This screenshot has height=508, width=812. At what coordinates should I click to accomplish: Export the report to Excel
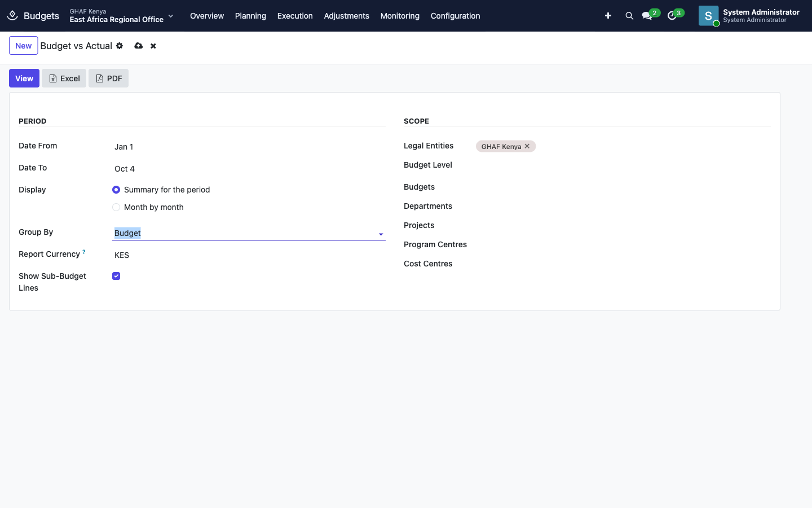(64, 78)
